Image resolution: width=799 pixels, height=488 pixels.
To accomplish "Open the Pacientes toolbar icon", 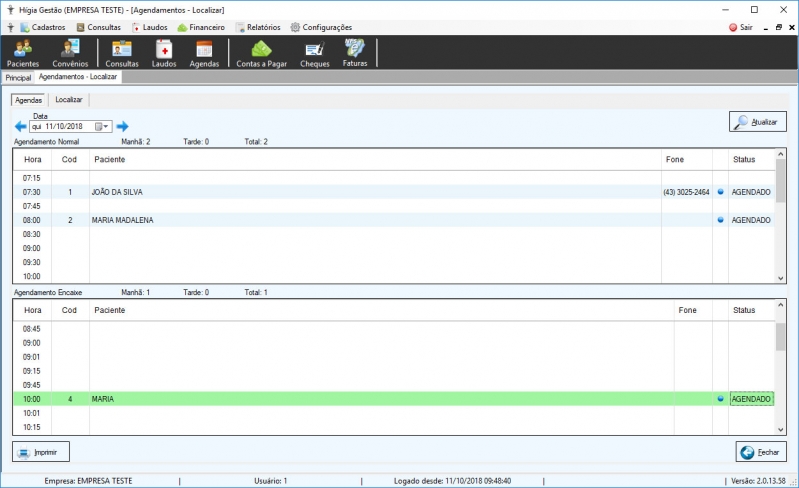I will pyautogui.click(x=23, y=53).
